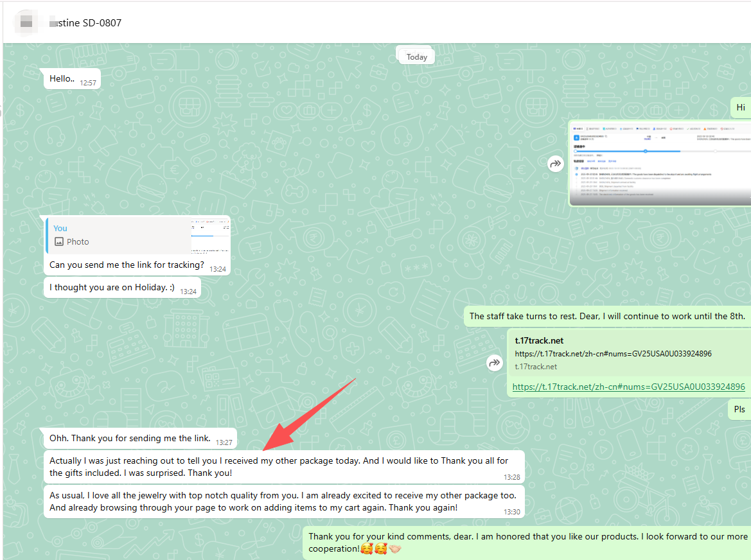Open contact name SD-0807 in the header

click(85, 22)
